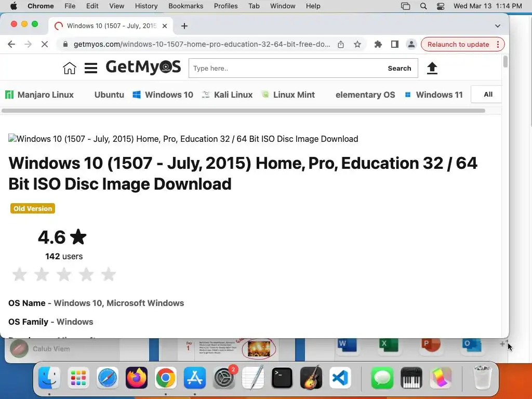This screenshot has height=399, width=532.
Task: Open the Linux Mint category
Action: (289, 95)
